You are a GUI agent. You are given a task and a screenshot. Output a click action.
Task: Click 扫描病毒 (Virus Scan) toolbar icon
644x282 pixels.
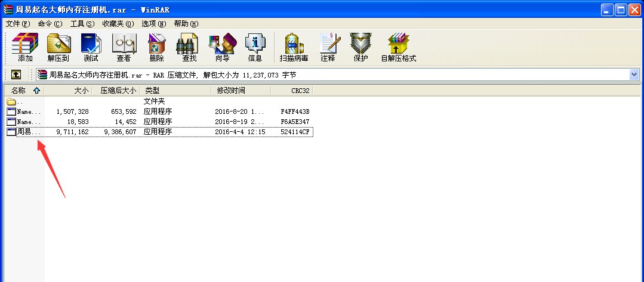[292, 47]
